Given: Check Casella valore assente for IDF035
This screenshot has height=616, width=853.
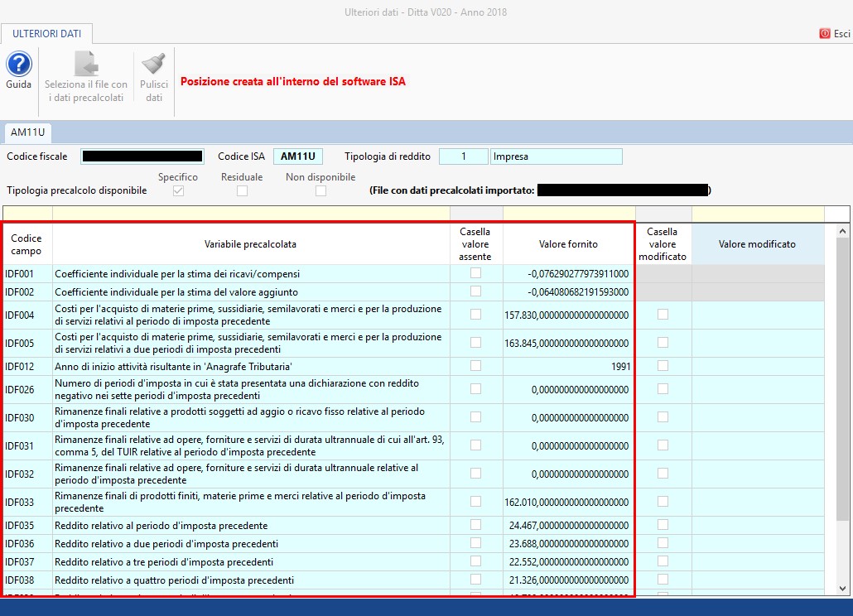Looking at the screenshot, I should pyautogui.click(x=475, y=525).
